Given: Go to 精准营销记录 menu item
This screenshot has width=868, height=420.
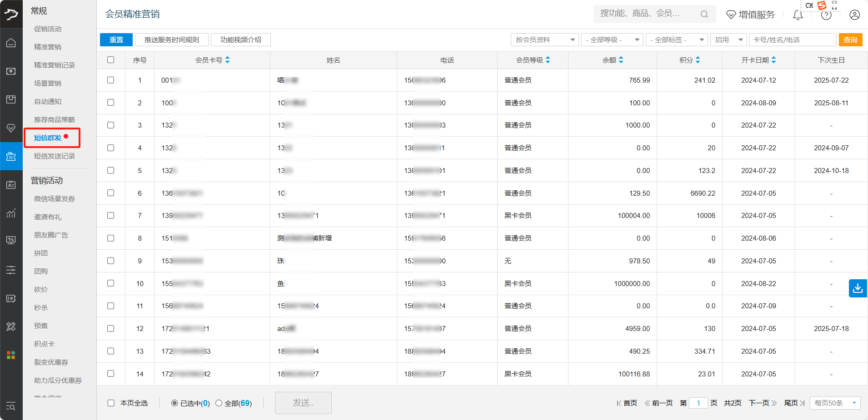Looking at the screenshot, I should pos(55,65).
